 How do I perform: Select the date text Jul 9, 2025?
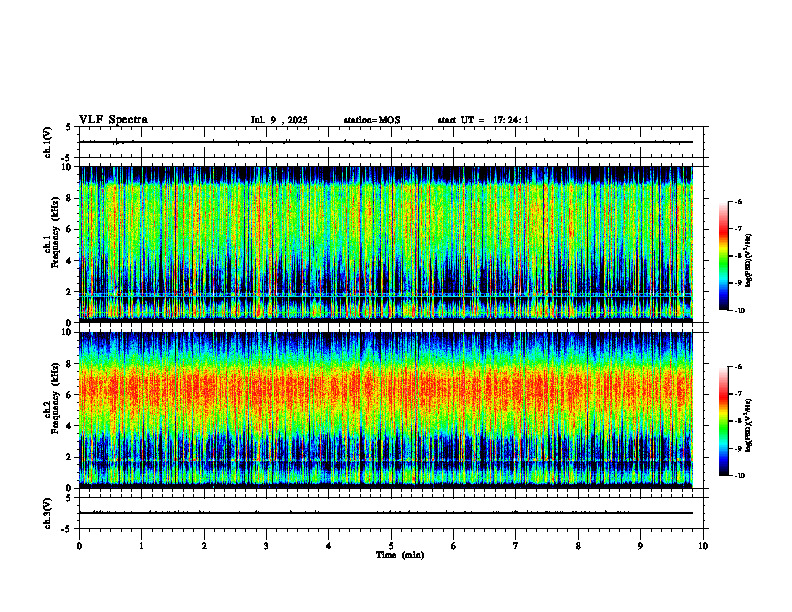click(279, 120)
